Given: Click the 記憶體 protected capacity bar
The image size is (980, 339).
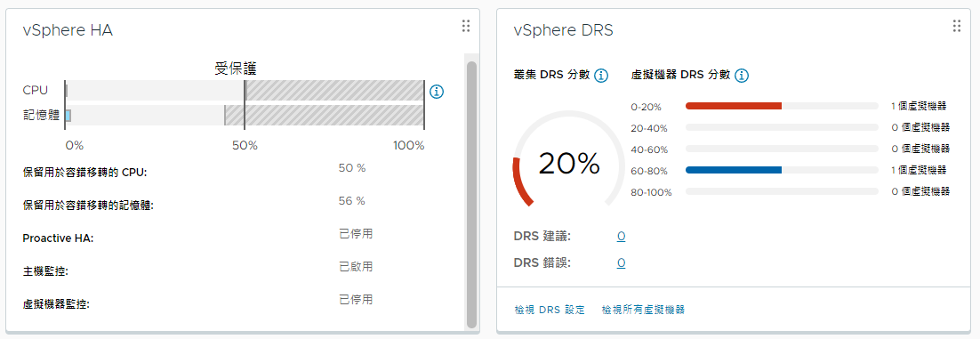Looking at the screenshot, I should (x=245, y=115).
